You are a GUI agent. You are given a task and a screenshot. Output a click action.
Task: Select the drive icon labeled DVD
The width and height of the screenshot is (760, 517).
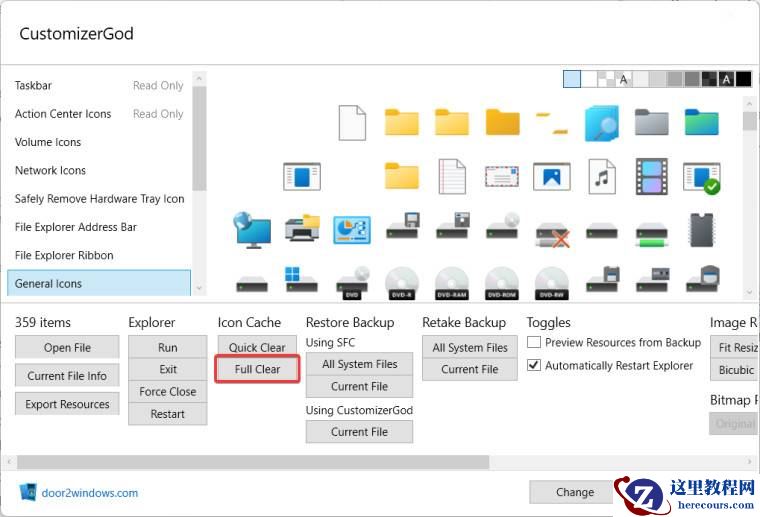pyautogui.click(x=352, y=283)
